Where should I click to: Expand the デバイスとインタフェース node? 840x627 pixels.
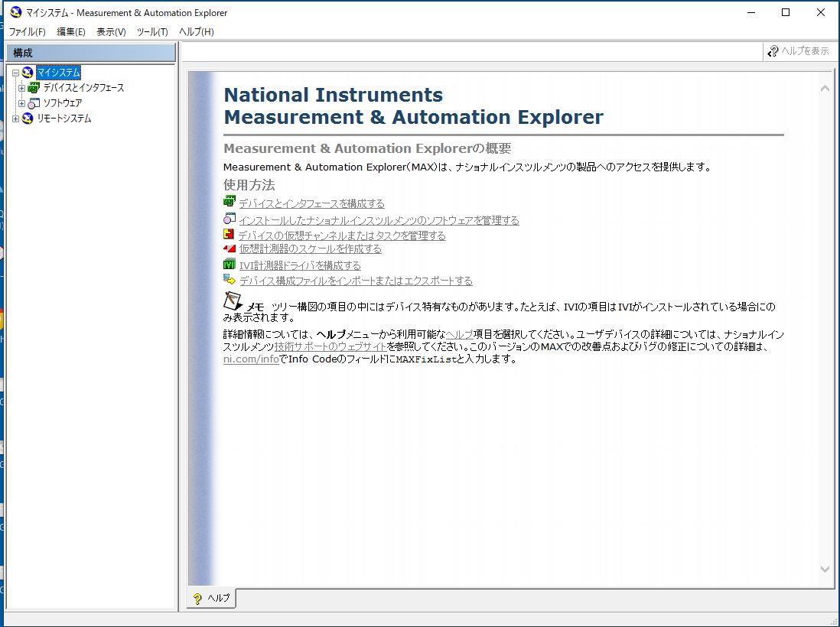pyautogui.click(x=21, y=89)
